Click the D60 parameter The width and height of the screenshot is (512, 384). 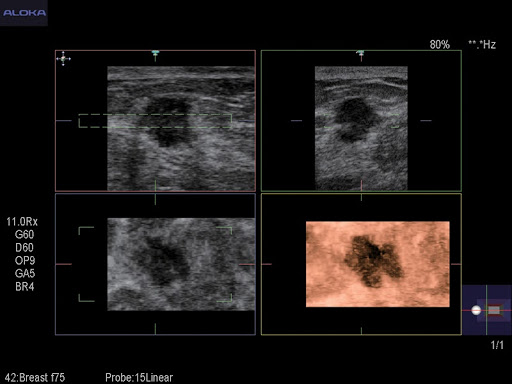(24, 248)
